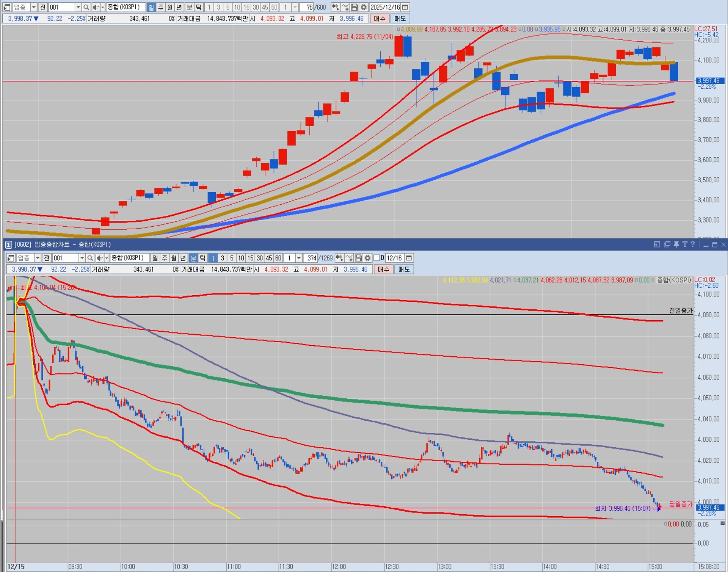Click the T font icon in the title bar

tap(685, 244)
